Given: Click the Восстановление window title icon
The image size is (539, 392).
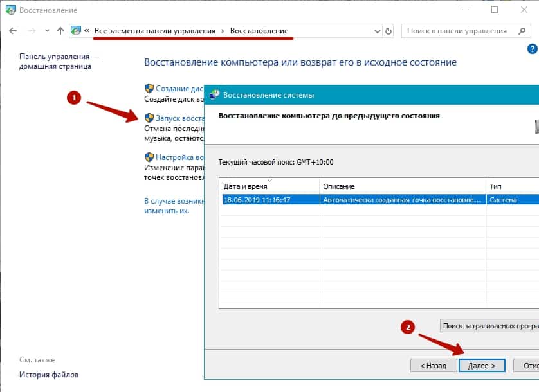Looking at the screenshot, I should coord(11,10).
